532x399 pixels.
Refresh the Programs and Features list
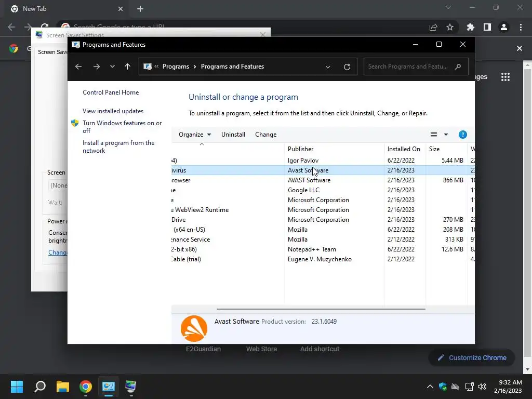347,67
